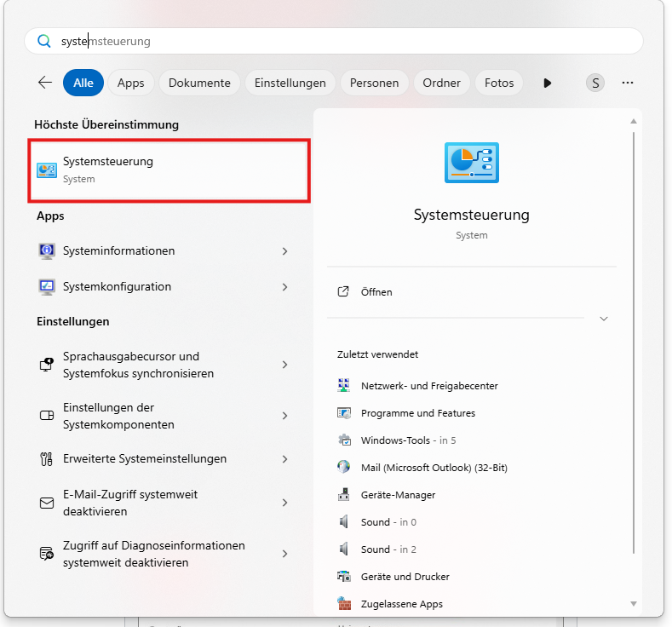Screen dimensions: 672x627
Task: Expand the Systeminformationen chevron arrow
Action: click(284, 251)
